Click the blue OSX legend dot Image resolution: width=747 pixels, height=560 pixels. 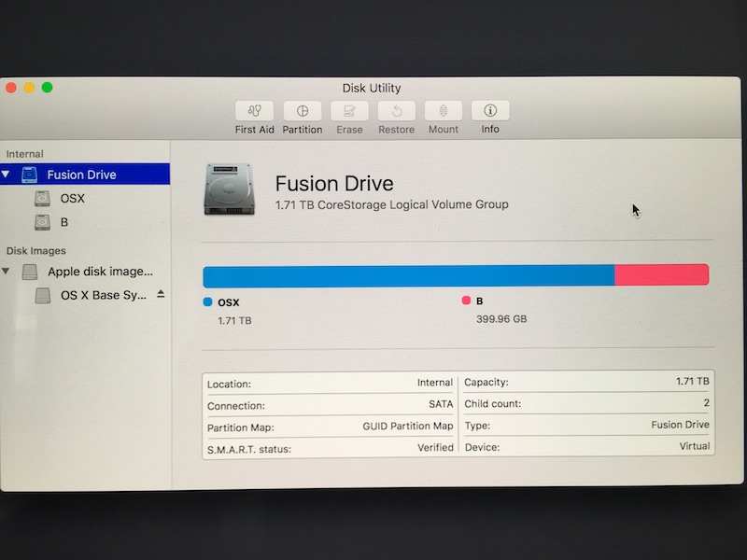(x=207, y=301)
